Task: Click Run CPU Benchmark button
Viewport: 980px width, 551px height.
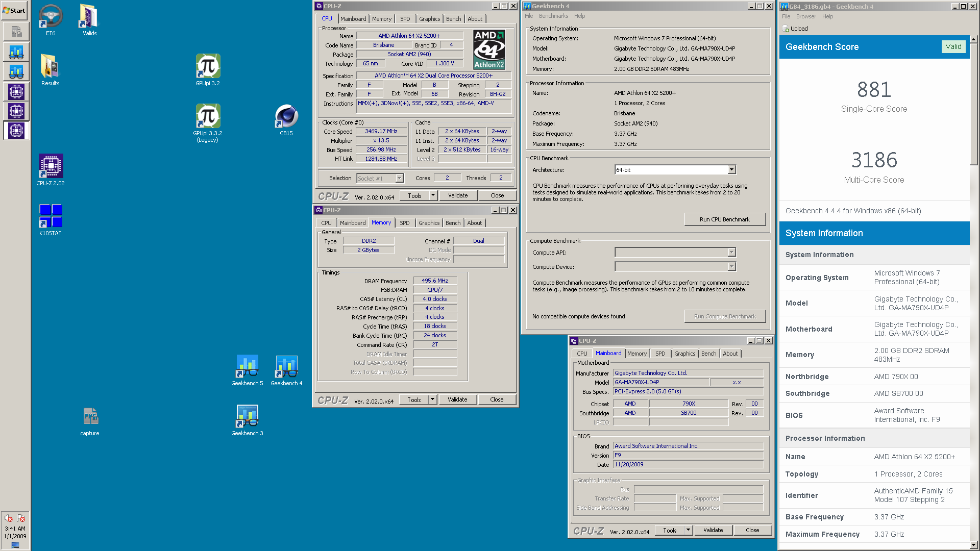Action: 725,219
